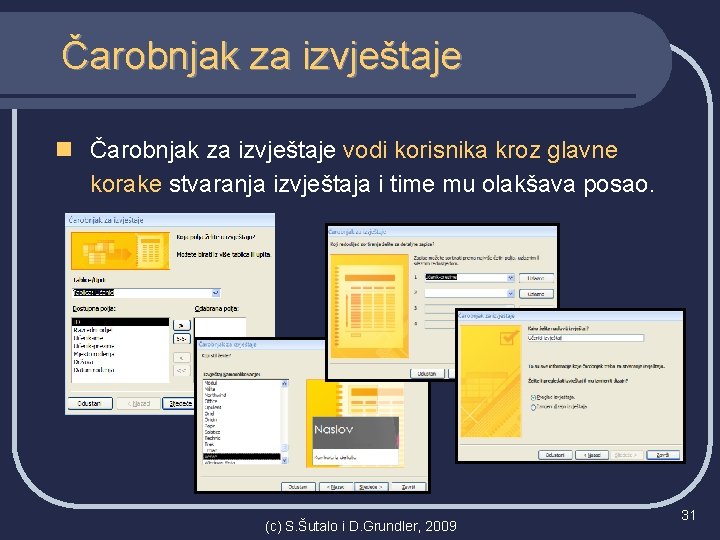Click the single left arrow remove-field button
Viewport: 720px width, 540px height.
182,358
